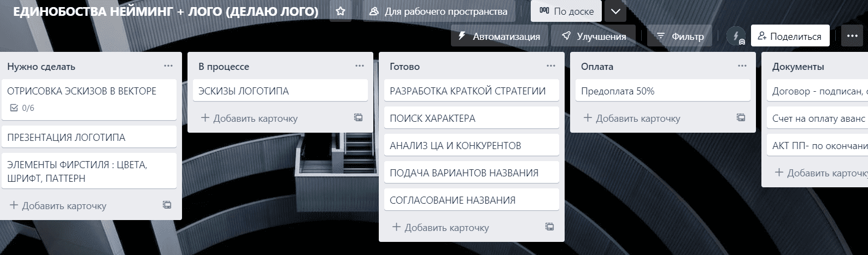Open the ЭСКИЗЫ ЛОГОТИПА card
Screen dimensions: 868x255
click(280, 91)
